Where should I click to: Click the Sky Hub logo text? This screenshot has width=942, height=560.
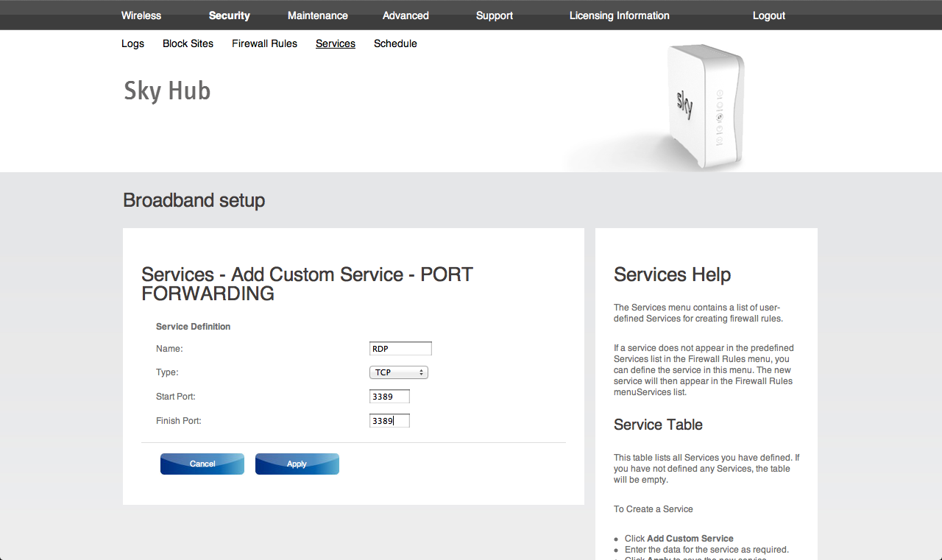point(167,91)
